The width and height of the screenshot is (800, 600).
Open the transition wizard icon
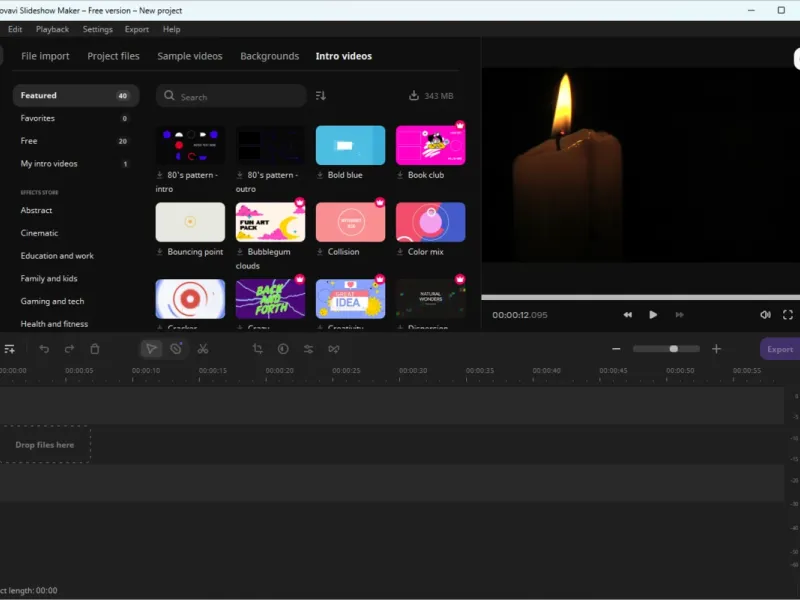334,349
